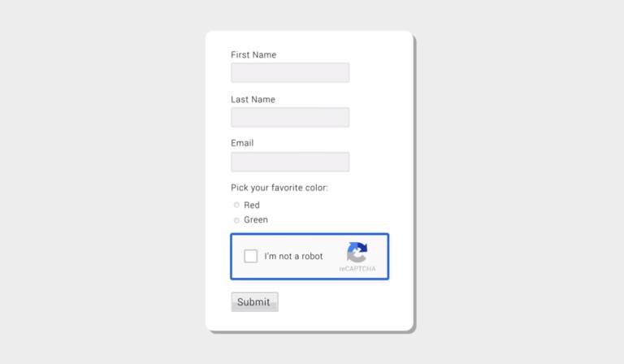Screen dimensions: 624x364
Task: Click the "Email" label text
Action: click(242, 143)
